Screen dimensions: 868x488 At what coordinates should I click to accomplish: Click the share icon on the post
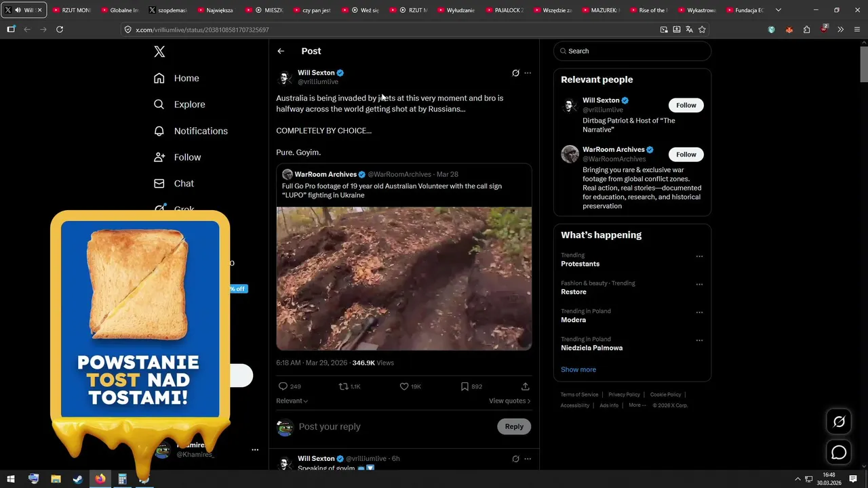[x=525, y=386]
